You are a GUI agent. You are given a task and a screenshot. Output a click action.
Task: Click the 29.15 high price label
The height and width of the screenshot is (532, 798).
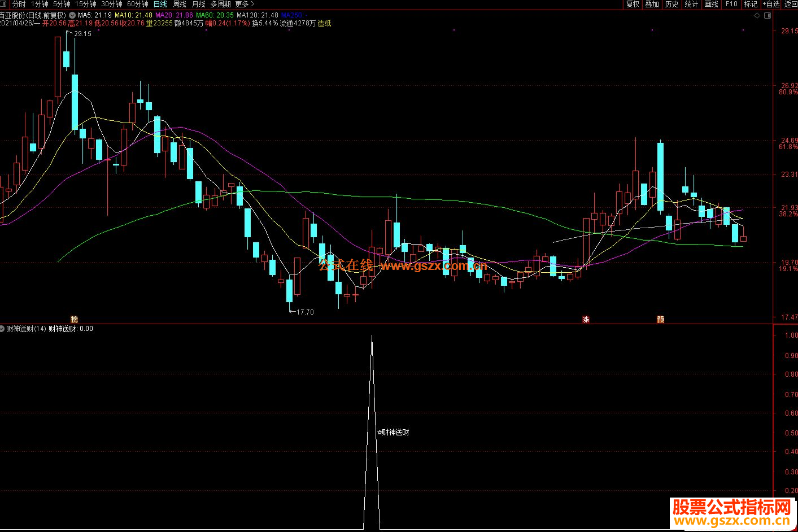pyautogui.click(x=82, y=34)
